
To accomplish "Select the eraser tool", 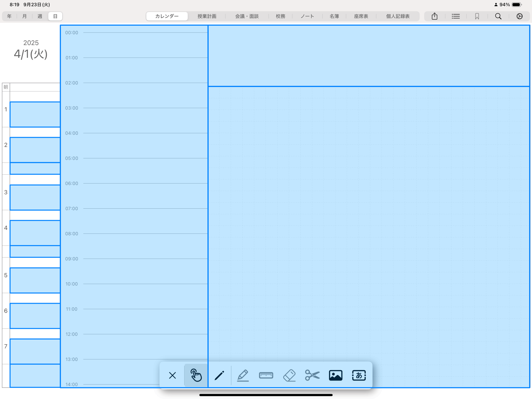I will (289, 375).
